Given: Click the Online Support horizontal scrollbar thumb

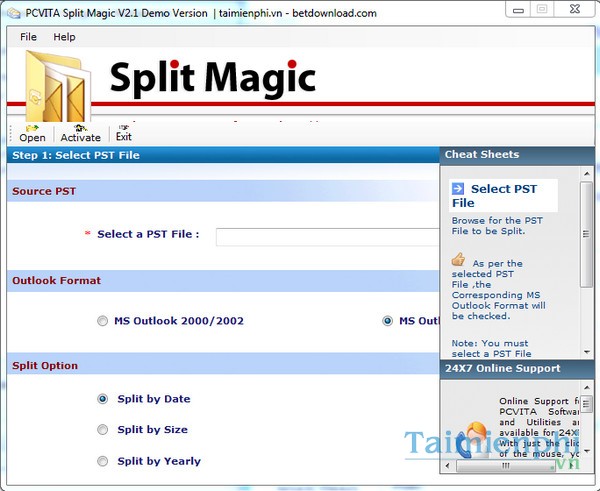Looking at the screenshot, I should tap(506, 466).
